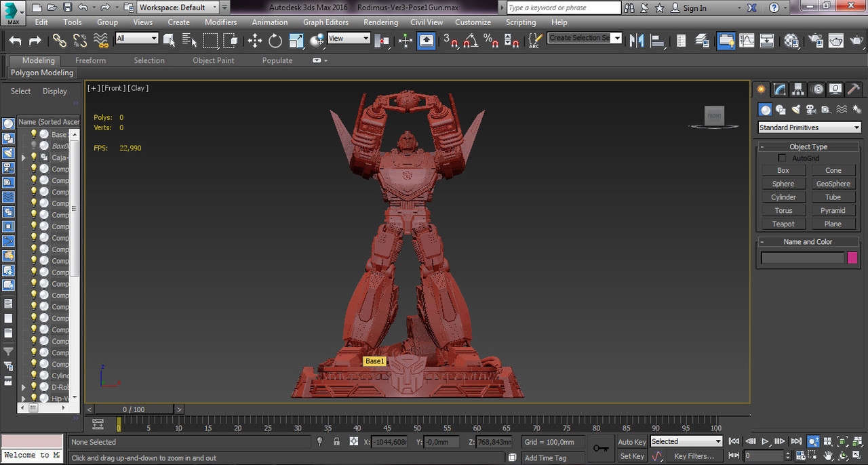Open the Graph Editors menu
The height and width of the screenshot is (465, 868).
click(x=325, y=22)
